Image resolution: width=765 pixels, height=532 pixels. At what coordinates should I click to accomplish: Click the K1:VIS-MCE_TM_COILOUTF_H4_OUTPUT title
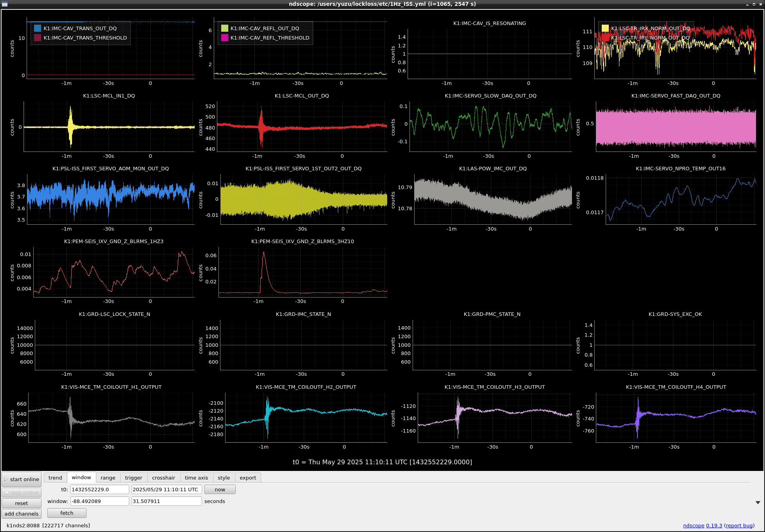pyautogui.click(x=676, y=387)
